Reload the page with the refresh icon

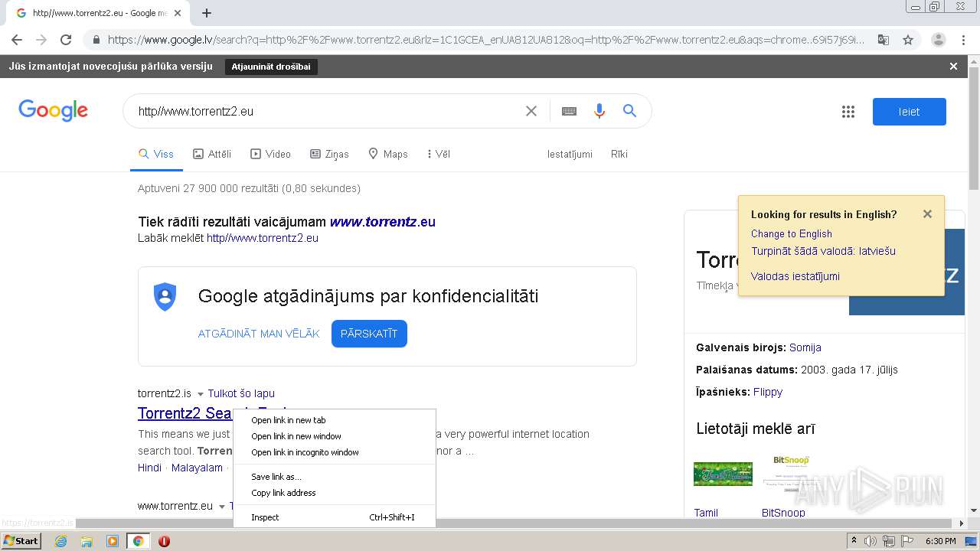[66, 40]
